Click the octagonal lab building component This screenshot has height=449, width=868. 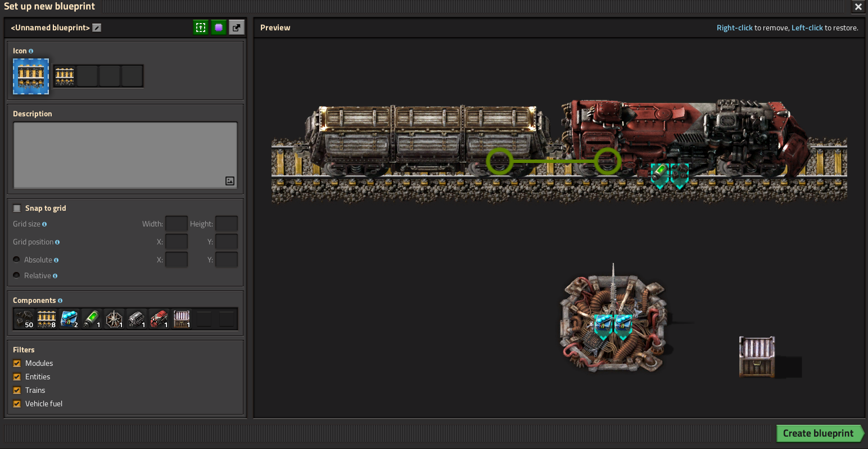[114, 319]
